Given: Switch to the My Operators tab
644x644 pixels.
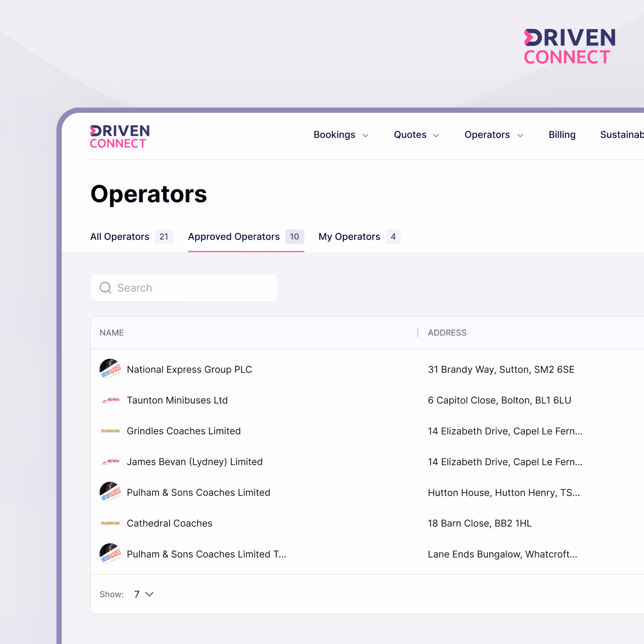Looking at the screenshot, I should 360,237.
